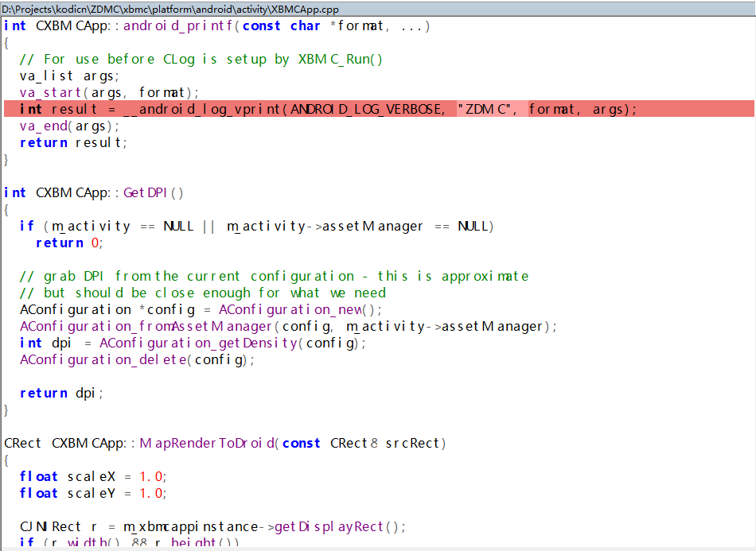This screenshot has height=551, width=756.
Task: Click the AConfiguration_delete call
Action: tap(103, 359)
